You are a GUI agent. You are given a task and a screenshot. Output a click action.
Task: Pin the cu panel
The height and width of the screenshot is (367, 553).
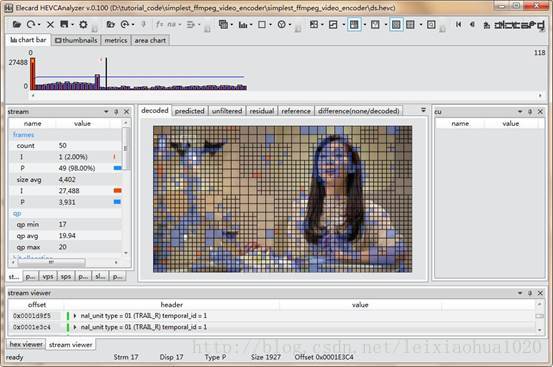530,112
